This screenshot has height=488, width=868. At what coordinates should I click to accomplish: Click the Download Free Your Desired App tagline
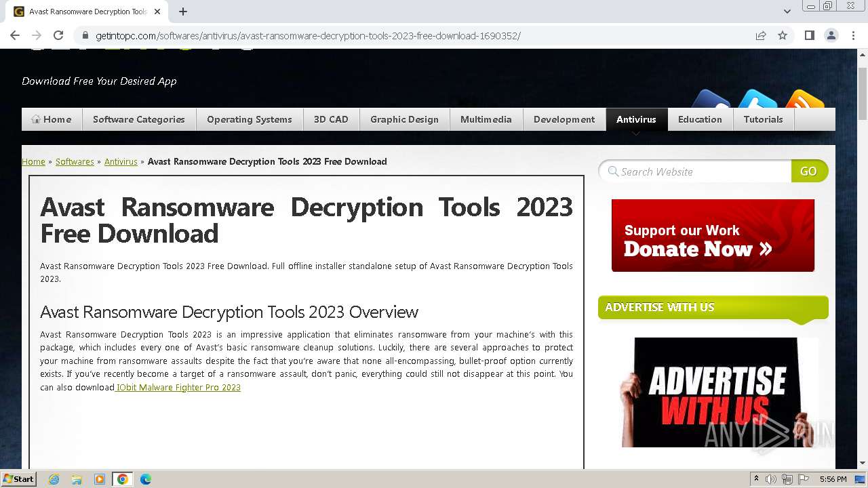(x=99, y=81)
